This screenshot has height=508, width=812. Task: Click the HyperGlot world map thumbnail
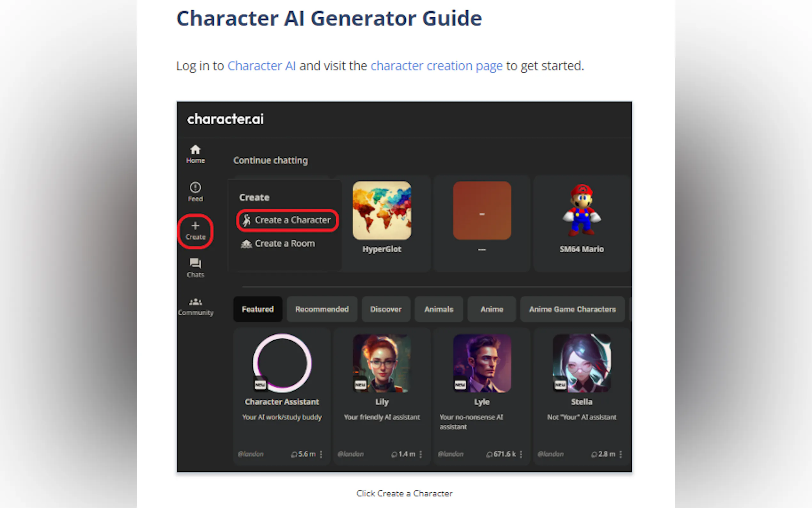(x=382, y=211)
